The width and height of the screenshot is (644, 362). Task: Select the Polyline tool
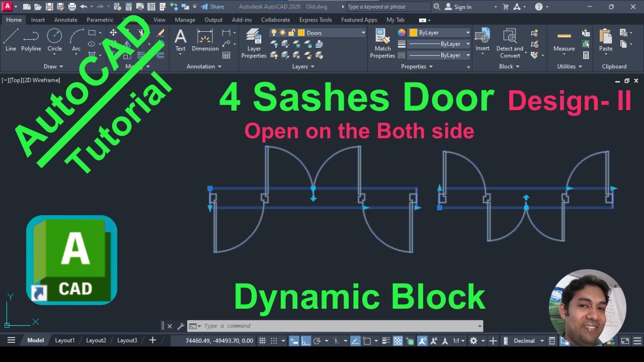coord(31,40)
